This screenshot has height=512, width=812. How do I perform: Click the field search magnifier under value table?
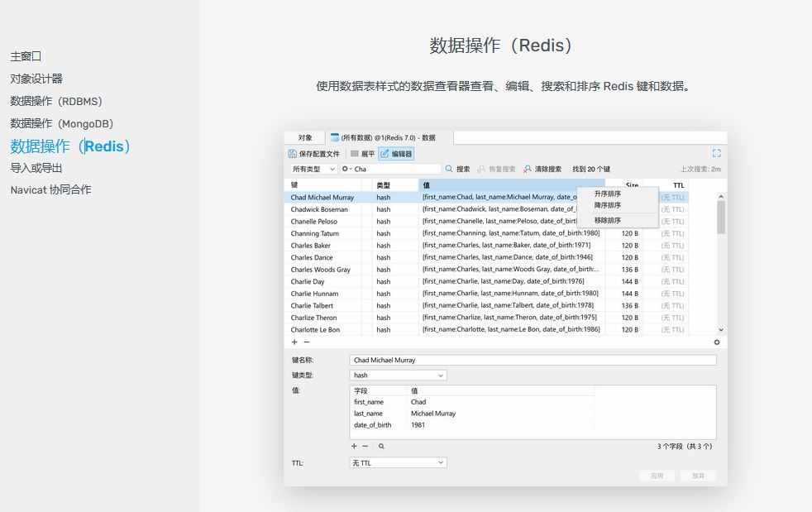pos(381,446)
